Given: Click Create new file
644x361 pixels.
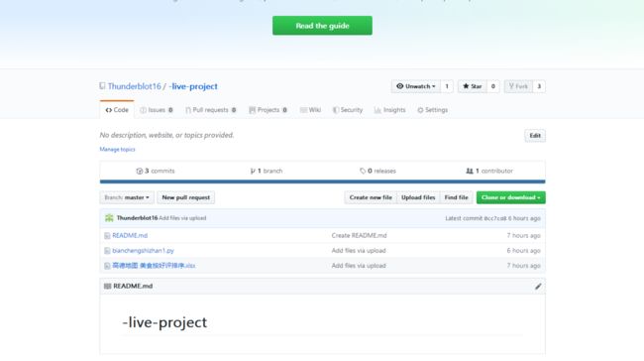Looking at the screenshot, I should 371,197.
